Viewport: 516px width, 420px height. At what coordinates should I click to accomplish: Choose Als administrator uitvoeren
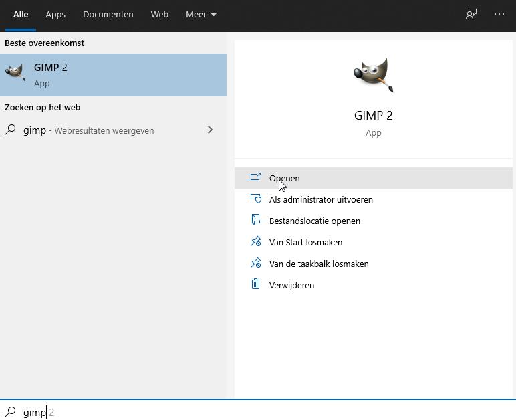321,199
